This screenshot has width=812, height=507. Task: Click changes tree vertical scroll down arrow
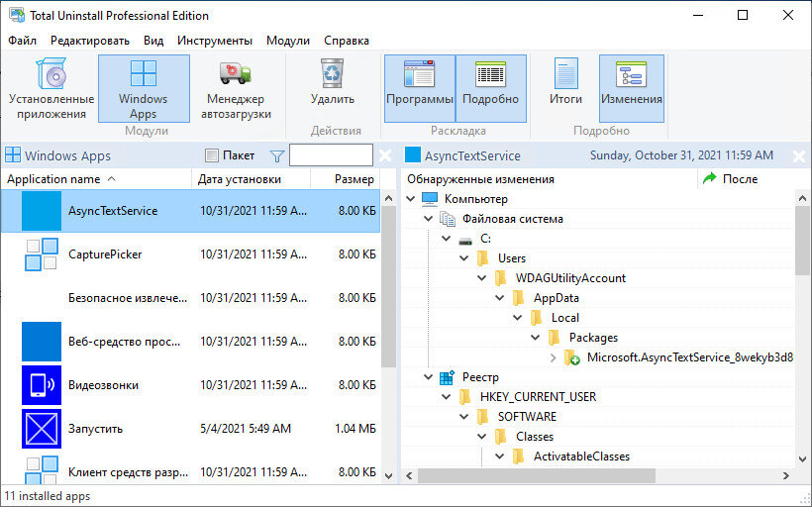pyautogui.click(x=803, y=458)
